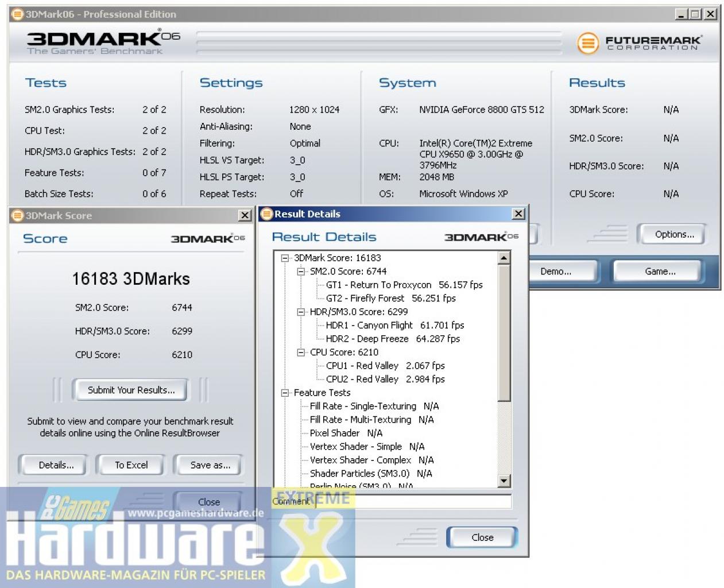Click the OS value Microsoft Windows XP
Viewport: 724px width, 588px height.
click(x=463, y=194)
